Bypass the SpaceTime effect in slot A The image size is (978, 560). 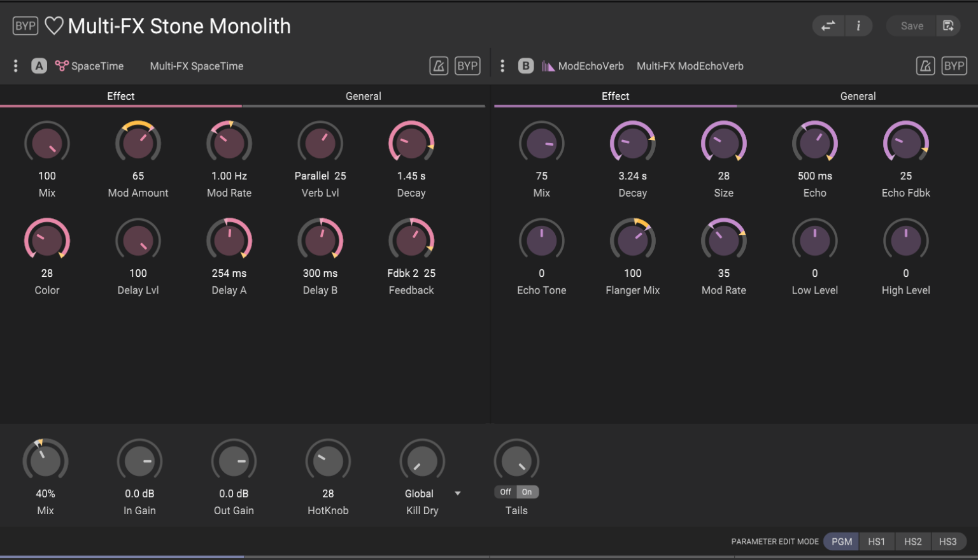(467, 66)
